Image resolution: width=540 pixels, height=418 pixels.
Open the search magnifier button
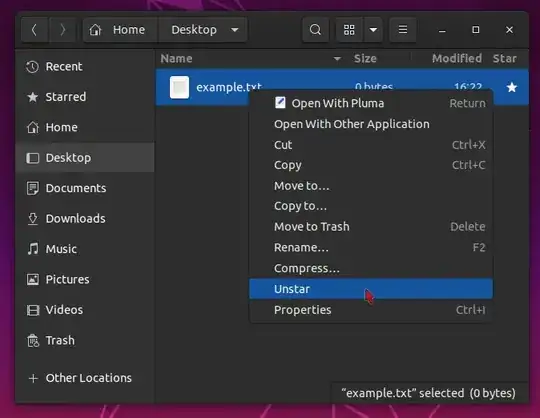pyautogui.click(x=315, y=30)
